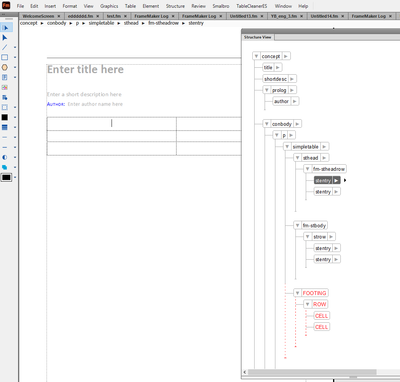Image resolution: width=400 pixels, height=382 pixels.
Task: Collapse the prolog element node
Action: pyautogui.click(x=267, y=90)
